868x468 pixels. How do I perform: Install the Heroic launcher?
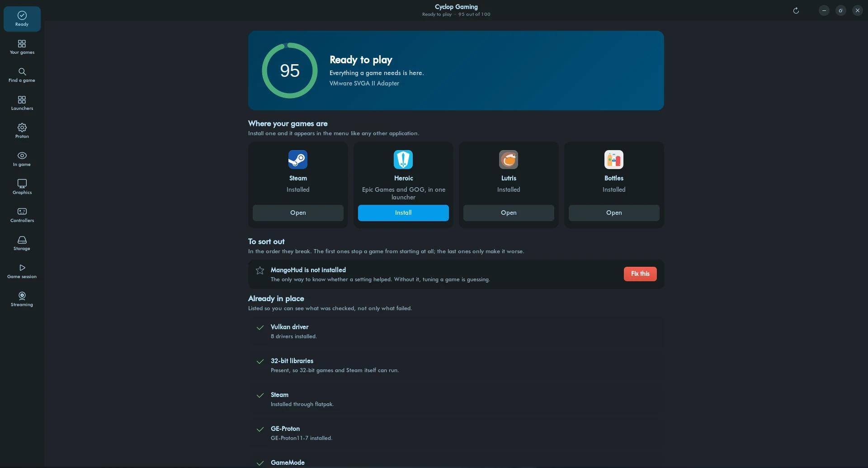(x=403, y=213)
